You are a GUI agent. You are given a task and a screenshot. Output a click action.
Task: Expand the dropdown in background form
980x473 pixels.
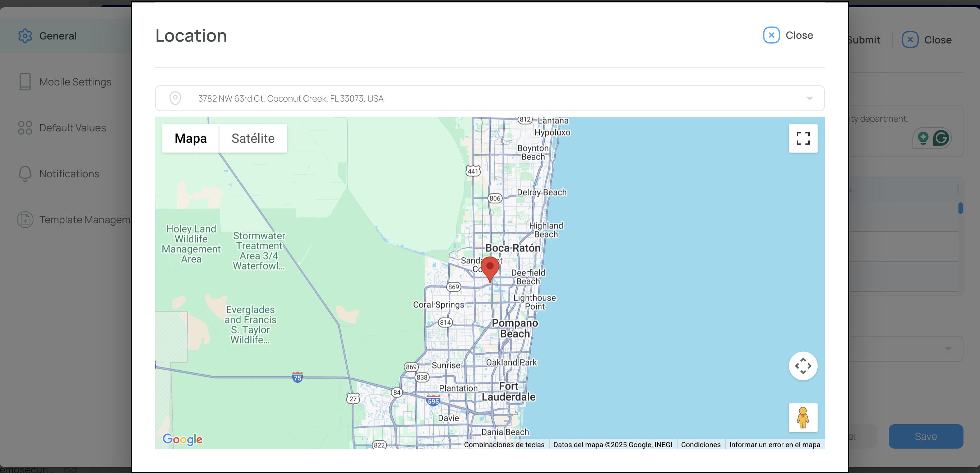point(948,349)
